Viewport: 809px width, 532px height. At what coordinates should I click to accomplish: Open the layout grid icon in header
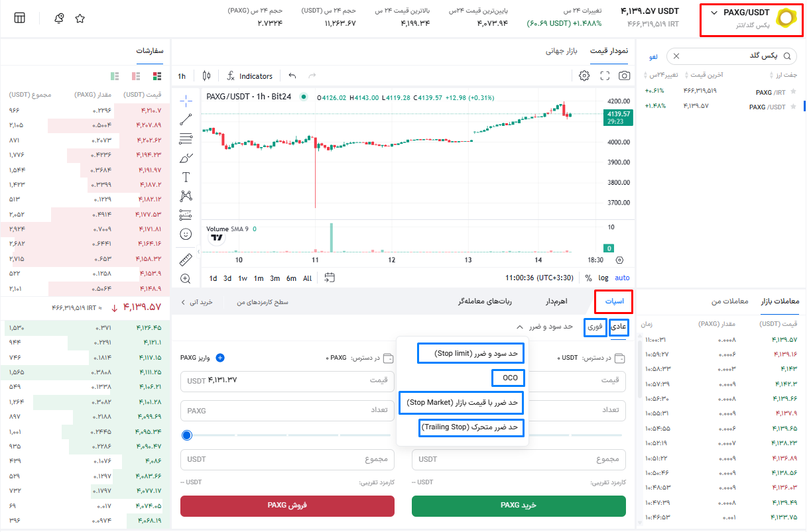pyautogui.click(x=20, y=18)
